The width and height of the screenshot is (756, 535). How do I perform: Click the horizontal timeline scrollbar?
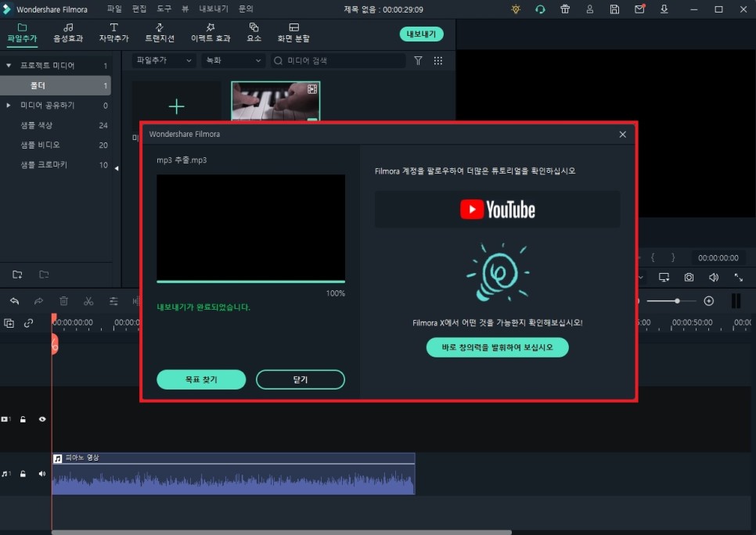coord(282,533)
